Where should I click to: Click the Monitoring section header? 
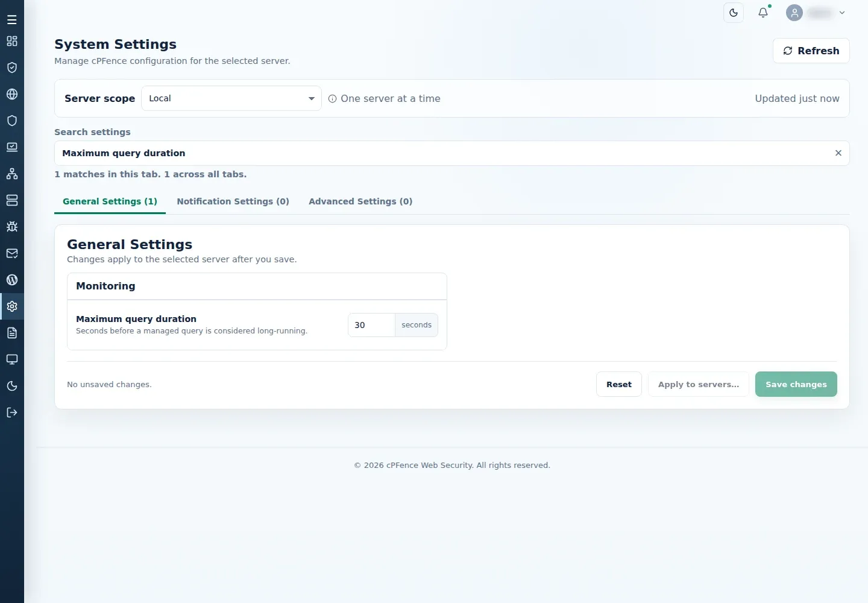(257, 286)
